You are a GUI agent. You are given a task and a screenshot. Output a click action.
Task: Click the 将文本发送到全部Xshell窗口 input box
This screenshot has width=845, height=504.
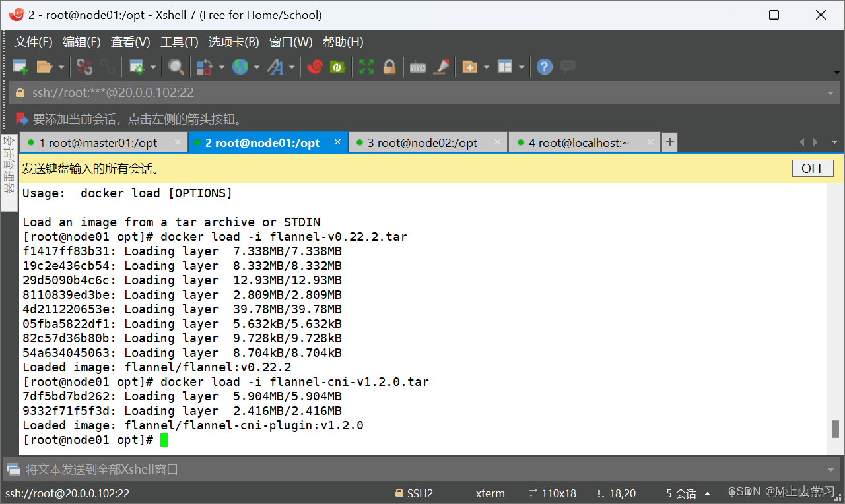[422, 470]
